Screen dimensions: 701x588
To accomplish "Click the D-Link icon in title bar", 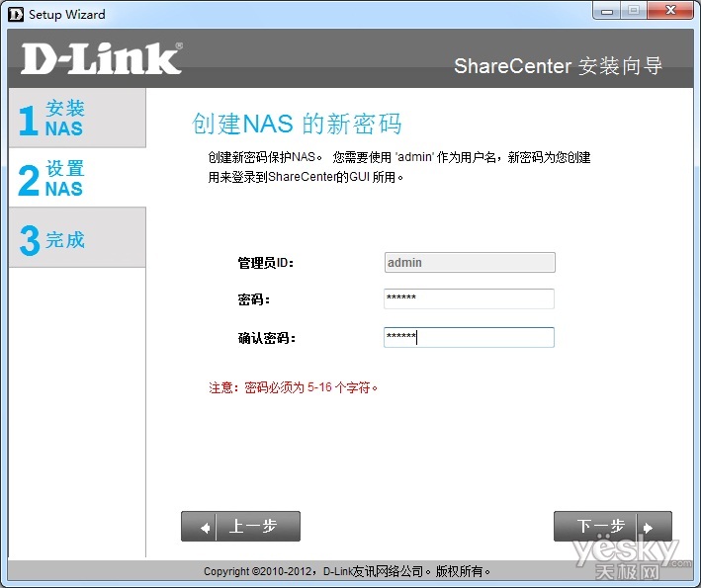I will tap(16, 15).
